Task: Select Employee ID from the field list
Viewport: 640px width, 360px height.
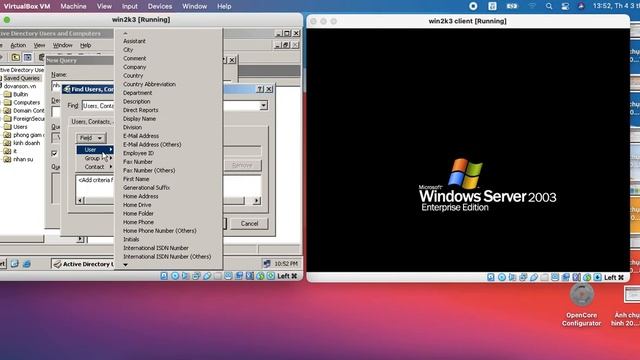Action: click(x=138, y=153)
